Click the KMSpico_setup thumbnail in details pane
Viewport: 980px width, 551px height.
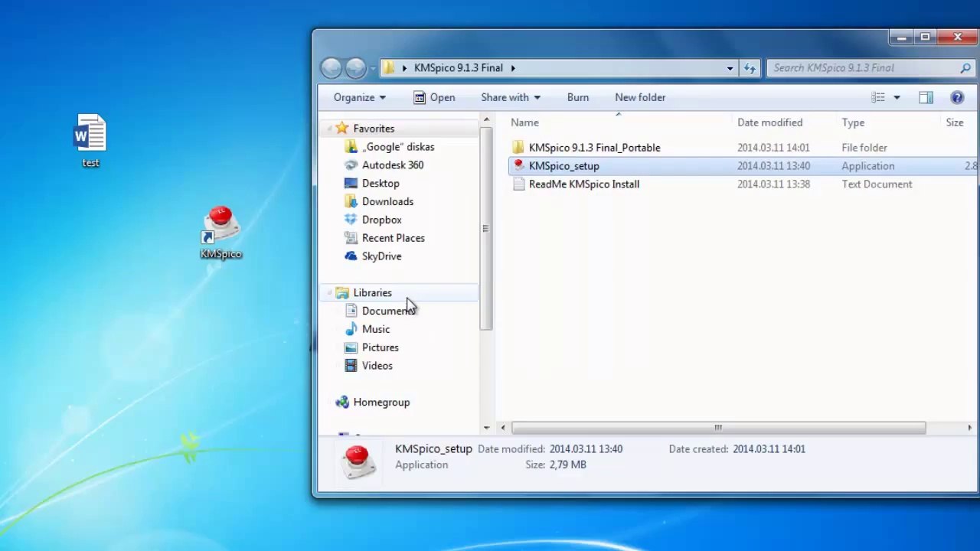(358, 461)
